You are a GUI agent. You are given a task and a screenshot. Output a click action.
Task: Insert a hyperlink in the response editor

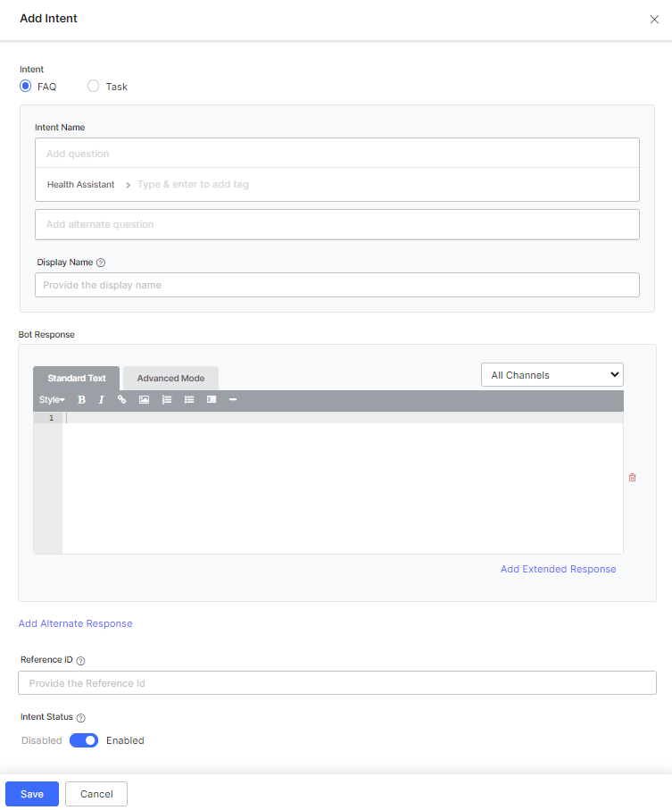pos(122,400)
